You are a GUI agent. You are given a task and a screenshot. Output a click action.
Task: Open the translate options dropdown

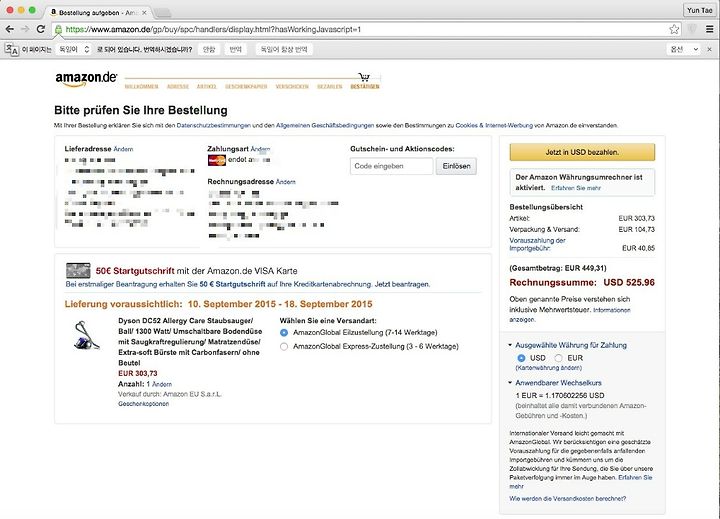pos(684,49)
